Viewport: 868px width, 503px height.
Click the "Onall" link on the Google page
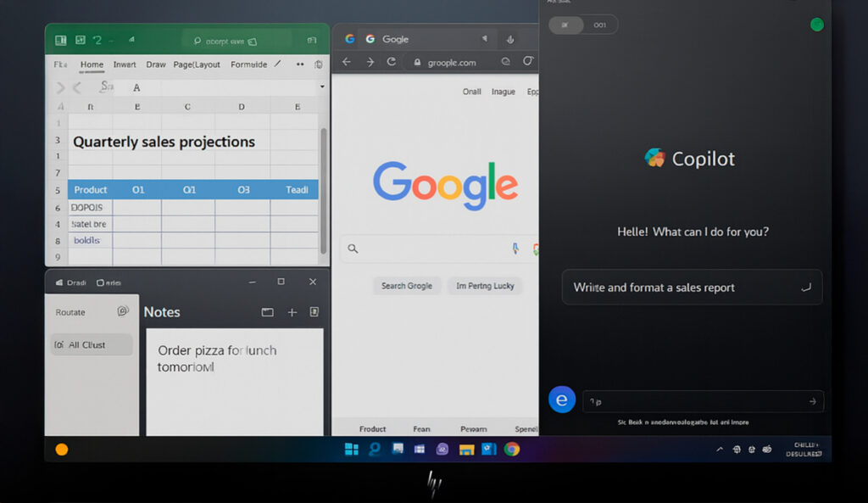pos(471,92)
